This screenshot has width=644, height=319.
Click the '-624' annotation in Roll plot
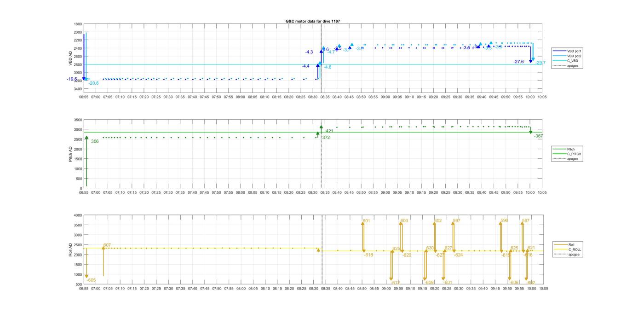[x=458, y=255]
